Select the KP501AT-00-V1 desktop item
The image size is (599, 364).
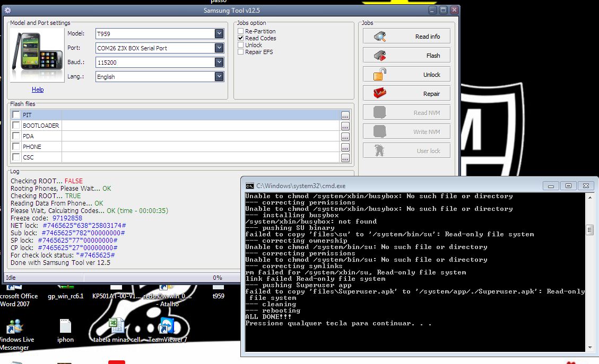(x=117, y=292)
